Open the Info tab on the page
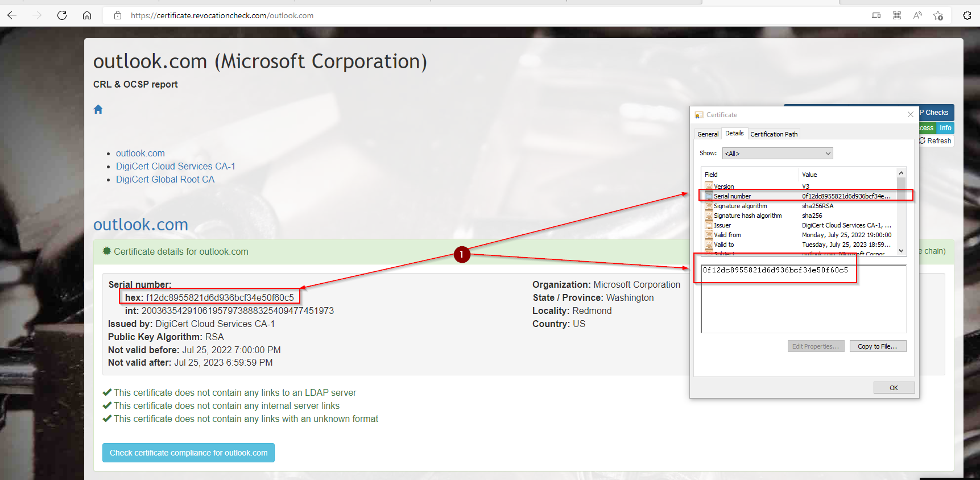Image resolution: width=980 pixels, height=480 pixels. (x=945, y=128)
